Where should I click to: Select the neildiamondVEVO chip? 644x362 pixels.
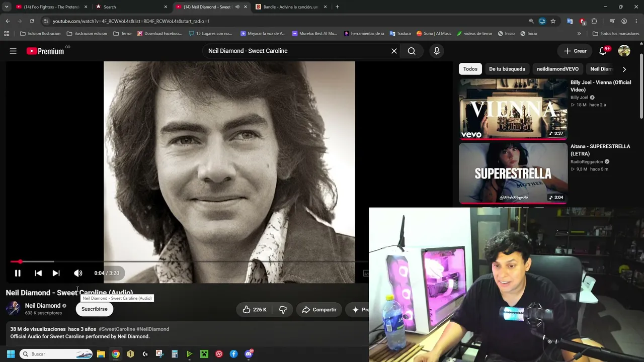tap(557, 69)
